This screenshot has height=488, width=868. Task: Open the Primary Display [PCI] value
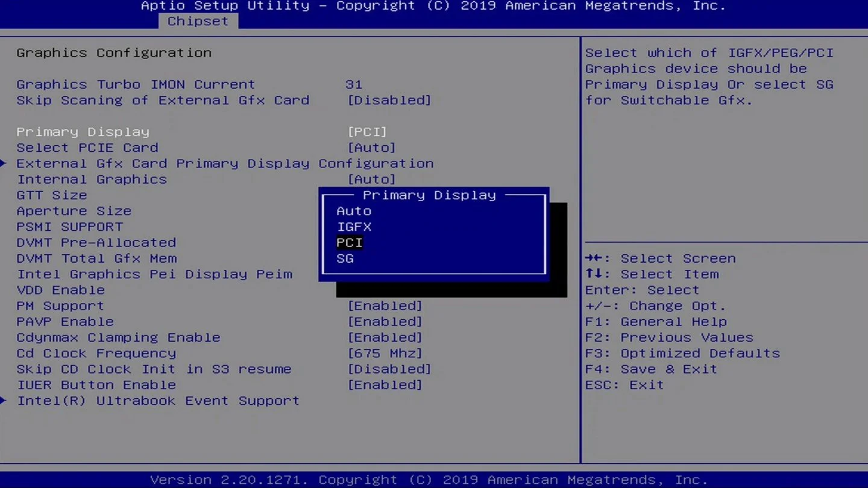[367, 131]
